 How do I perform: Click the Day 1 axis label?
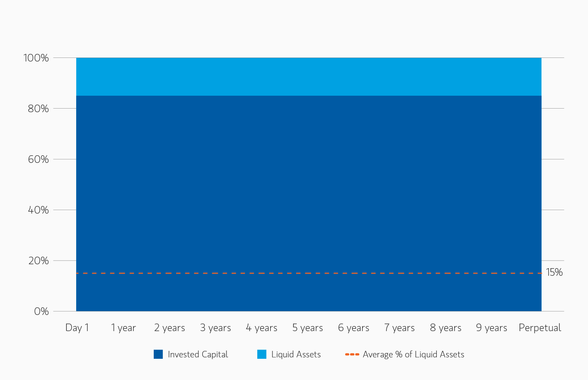pyautogui.click(x=77, y=328)
